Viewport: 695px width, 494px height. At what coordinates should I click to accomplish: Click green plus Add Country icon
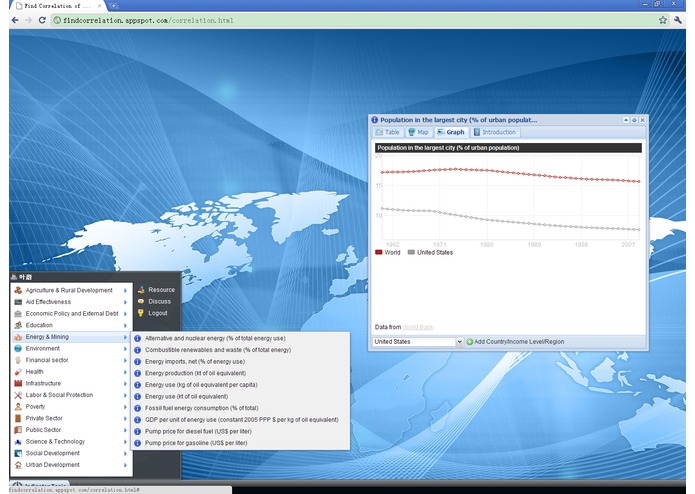click(469, 342)
